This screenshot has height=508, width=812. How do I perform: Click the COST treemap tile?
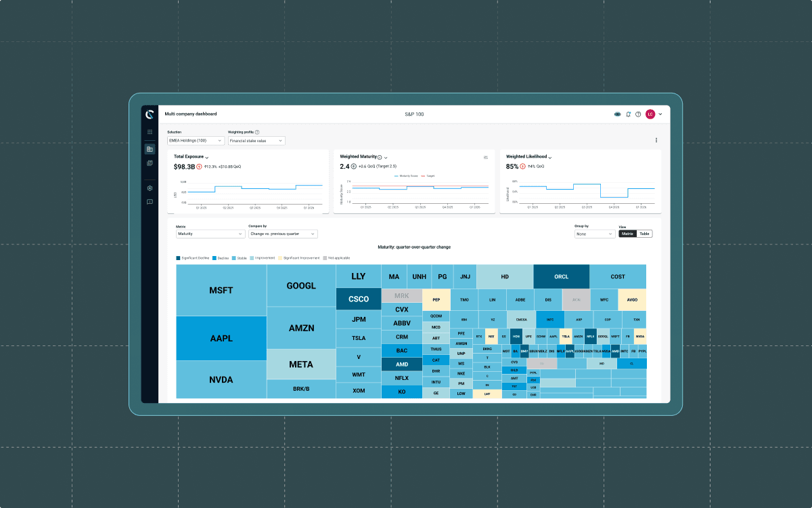click(x=618, y=276)
